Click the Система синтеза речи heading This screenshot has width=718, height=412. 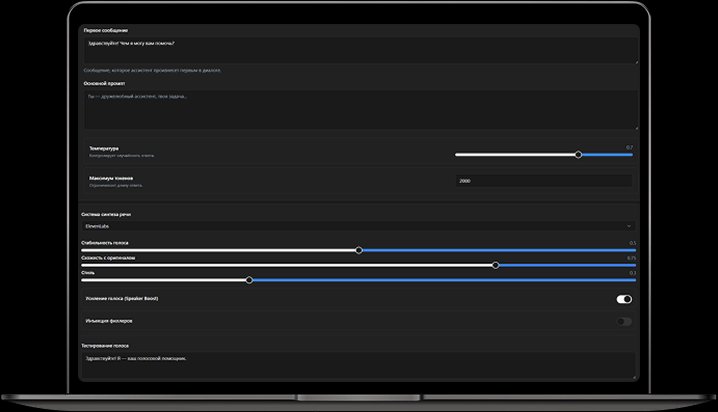(x=105, y=214)
